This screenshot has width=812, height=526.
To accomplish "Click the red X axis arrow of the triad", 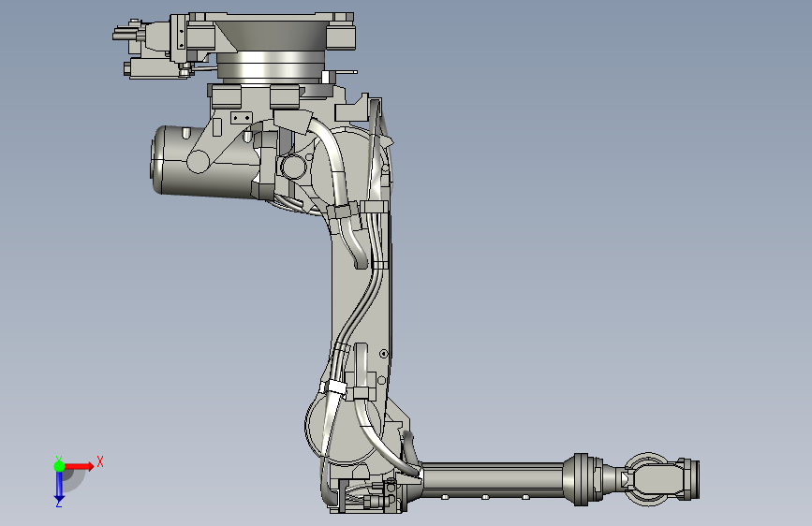I will 80,466.
